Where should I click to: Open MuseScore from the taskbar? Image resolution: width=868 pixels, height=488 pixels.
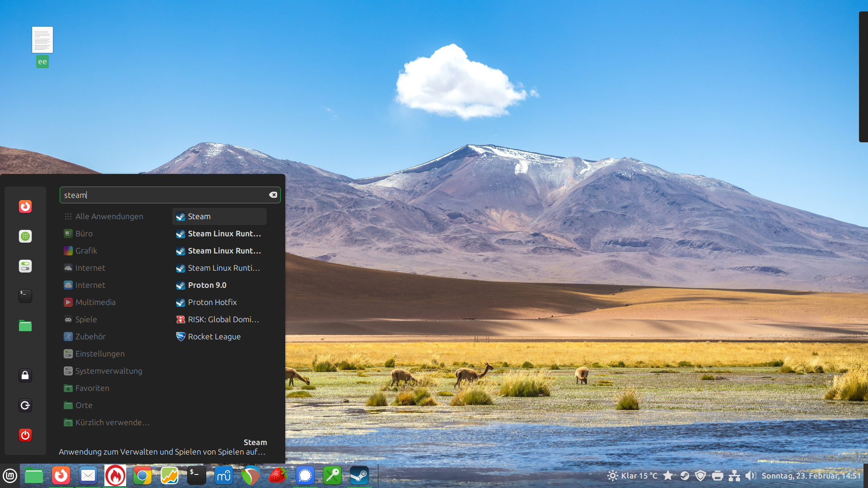224,475
